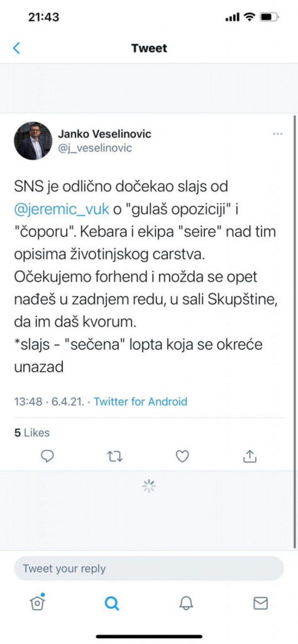Open the tweet's three-dot options menu
Viewport: 298px width, 644px height.
tap(277, 134)
